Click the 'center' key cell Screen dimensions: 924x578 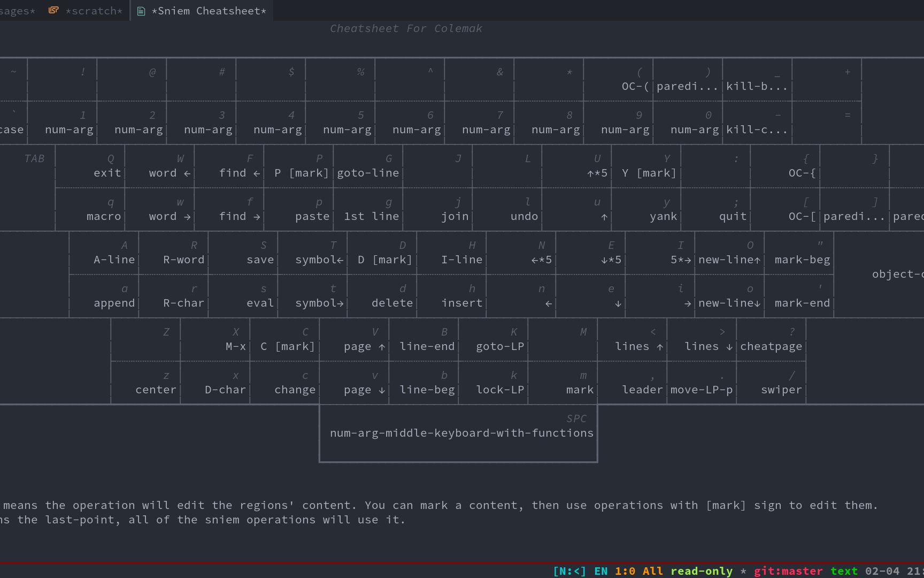(x=146, y=383)
